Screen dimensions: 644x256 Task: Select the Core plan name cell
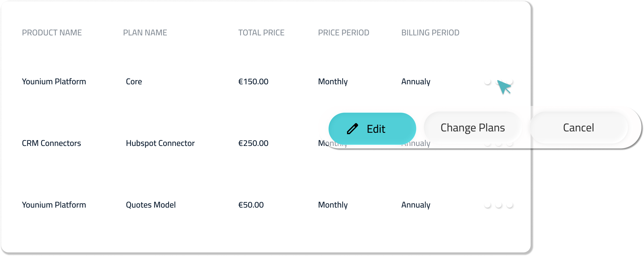134,81
